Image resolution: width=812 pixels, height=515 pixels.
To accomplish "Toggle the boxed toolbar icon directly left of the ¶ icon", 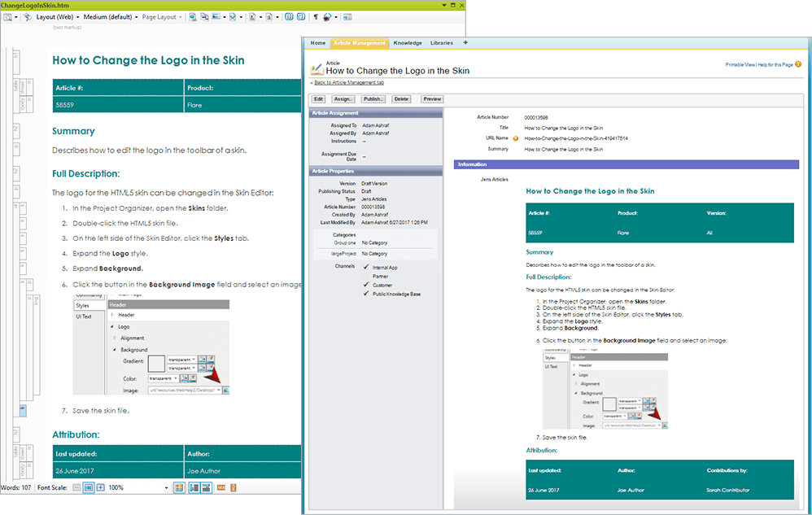I will click(x=301, y=16).
